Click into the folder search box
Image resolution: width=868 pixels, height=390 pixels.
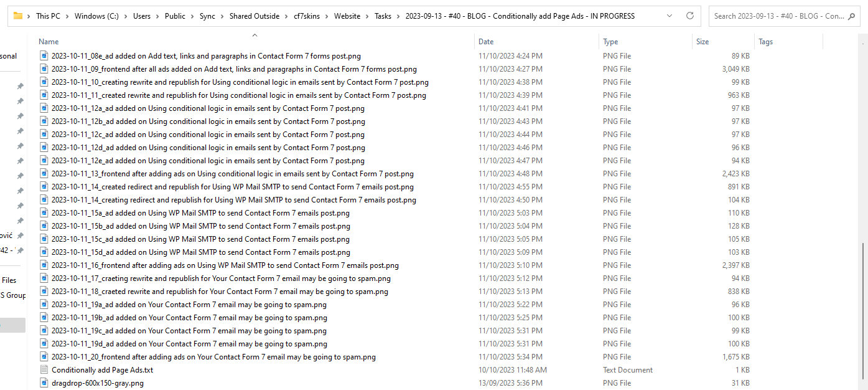point(778,16)
